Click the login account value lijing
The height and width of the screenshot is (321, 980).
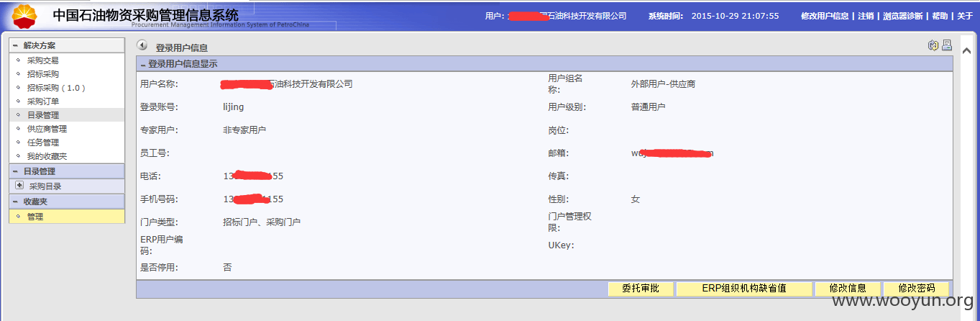(x=234, y=107)
